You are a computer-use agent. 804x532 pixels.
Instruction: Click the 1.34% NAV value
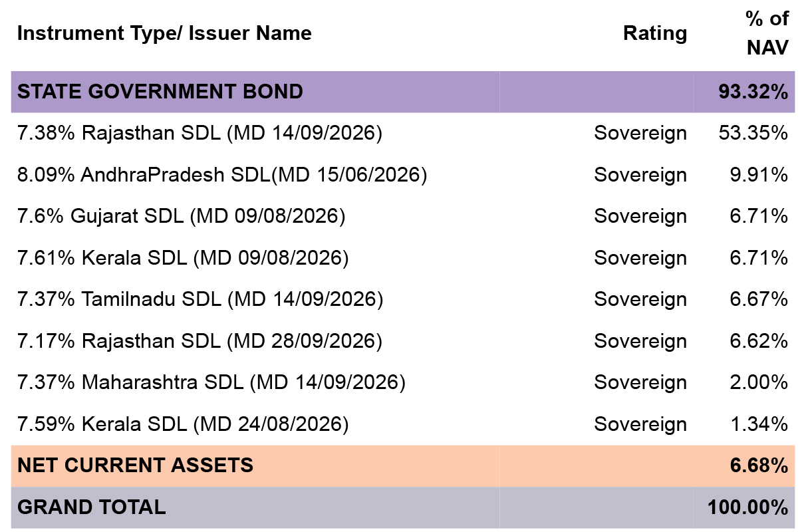tap(758, 424)
